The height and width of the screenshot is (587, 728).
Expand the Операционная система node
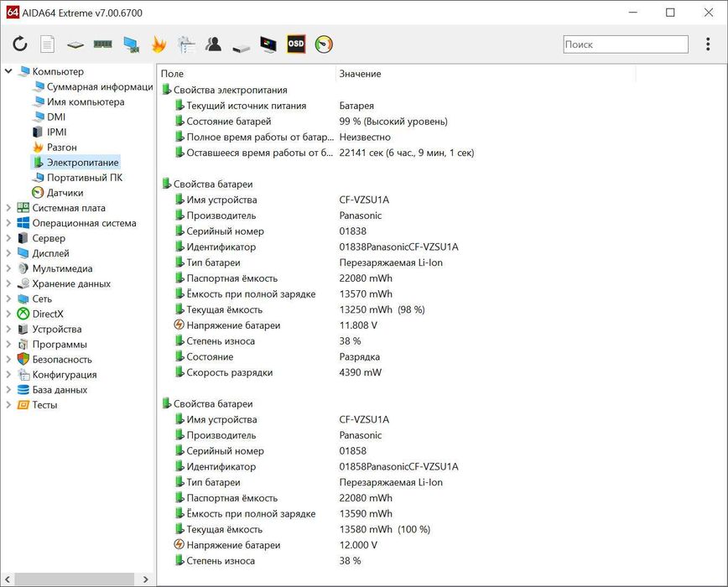coord(8,223)
